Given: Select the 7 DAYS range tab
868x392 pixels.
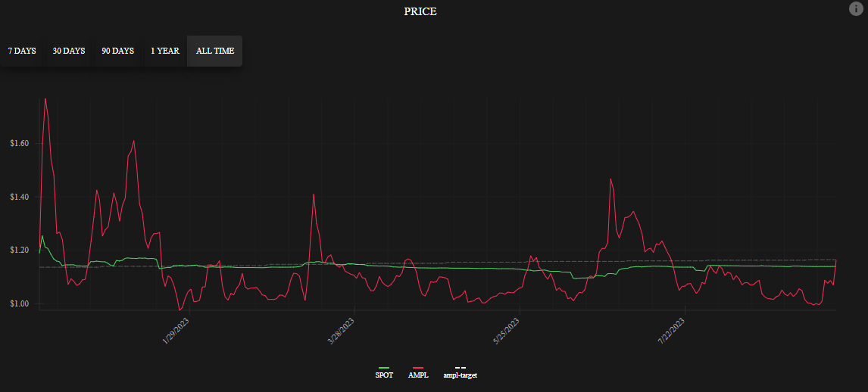Looking at the screenshot, I should click(22, 51).
